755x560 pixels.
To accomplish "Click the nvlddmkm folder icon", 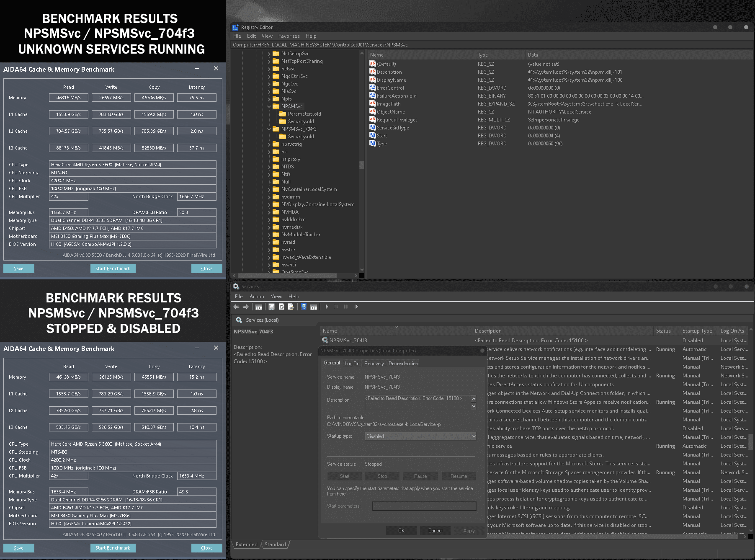I will pos(276,219).
